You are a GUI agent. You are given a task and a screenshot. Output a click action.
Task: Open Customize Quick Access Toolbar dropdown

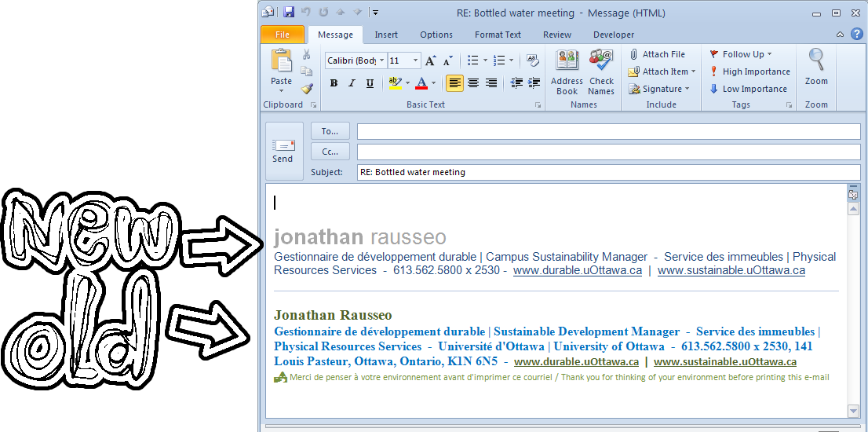pos(375,13)
